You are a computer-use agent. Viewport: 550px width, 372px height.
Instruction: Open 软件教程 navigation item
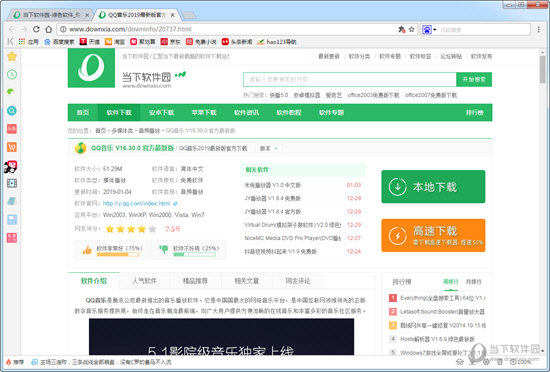289,113
